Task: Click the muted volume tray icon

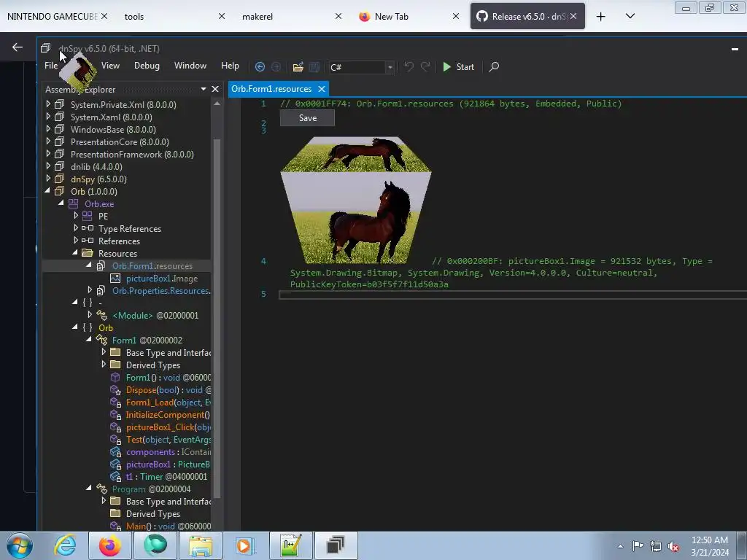Action: (x=673, y=547)
